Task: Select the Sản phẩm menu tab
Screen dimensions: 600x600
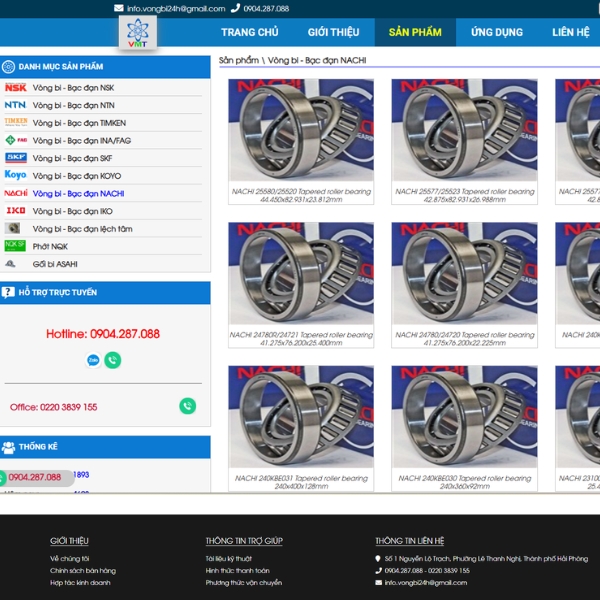Action: click(x=415, y=32)
